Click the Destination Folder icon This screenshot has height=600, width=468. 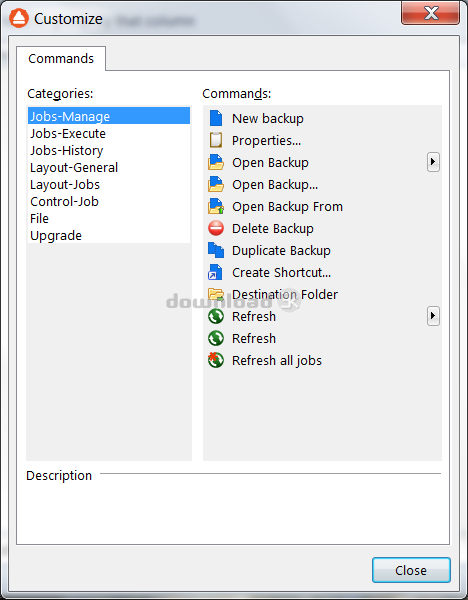[x=216, y=294]
